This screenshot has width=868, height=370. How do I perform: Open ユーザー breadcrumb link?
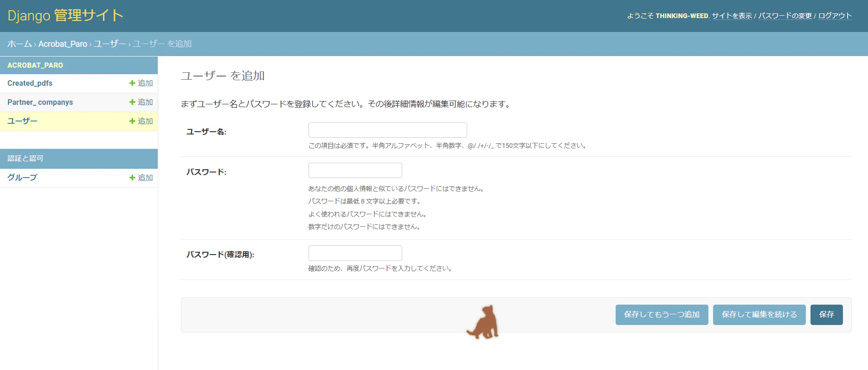tap(109, 44)
